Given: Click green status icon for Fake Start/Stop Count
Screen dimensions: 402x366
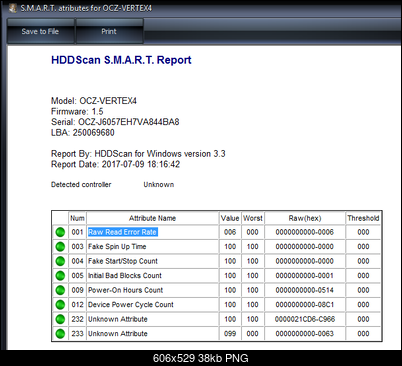Looking at the screenshot, I should coord(60,261).
